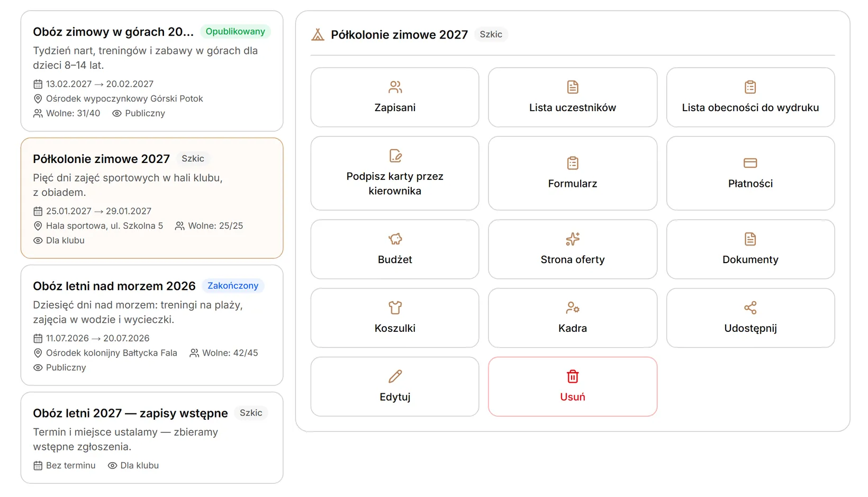This screenshot has width=868, height=497.
Task: Click the Szkic badge on Obóz letni 2027 card
Action: tap(251, 413)
